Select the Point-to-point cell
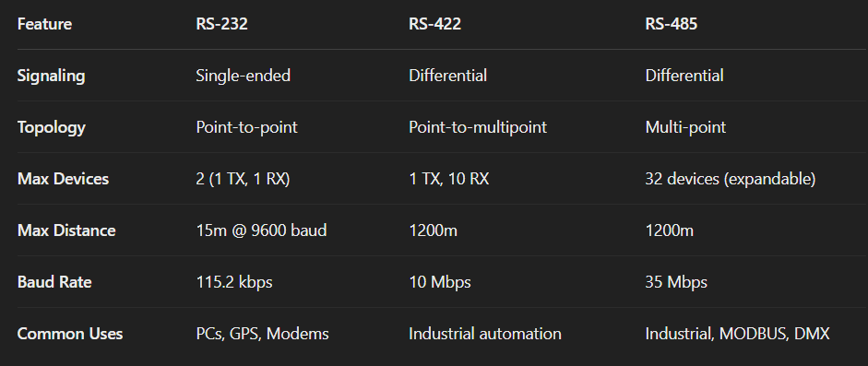 coord(247,127)
